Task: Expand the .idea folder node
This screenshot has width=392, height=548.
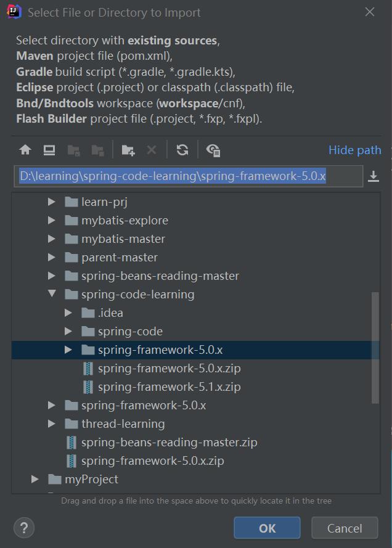Action: [68, 313]
